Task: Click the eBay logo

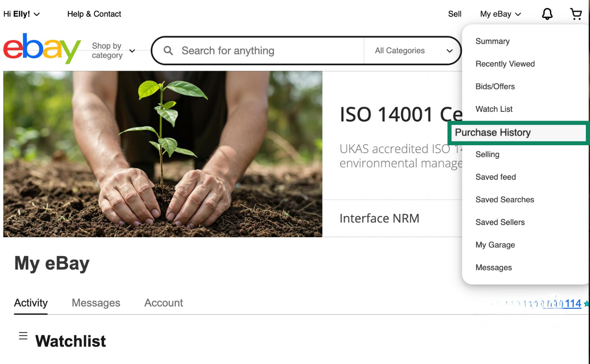Action: (42, 49)
